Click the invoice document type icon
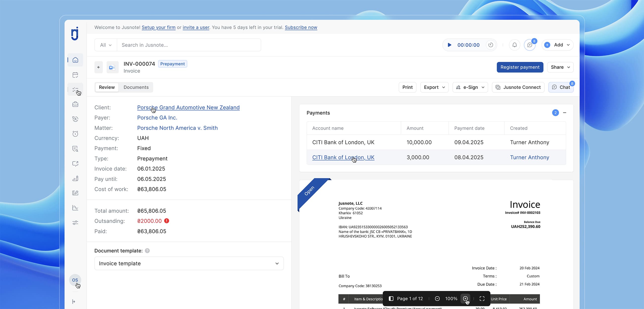The image size is (644, 309). (112, 67)
